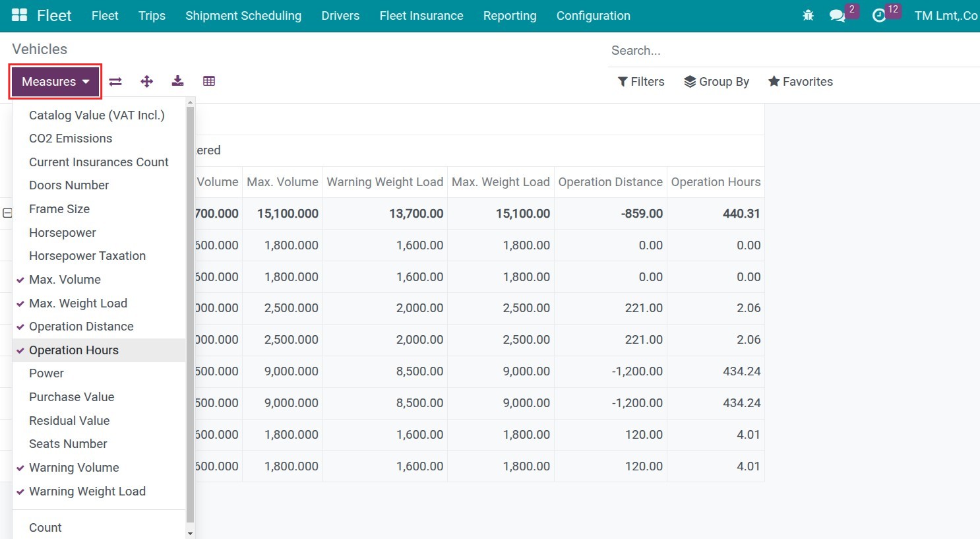980x539 pixels.
Task: Insert pivot in spreadsheet grid icon
Action: pos(209,81)
